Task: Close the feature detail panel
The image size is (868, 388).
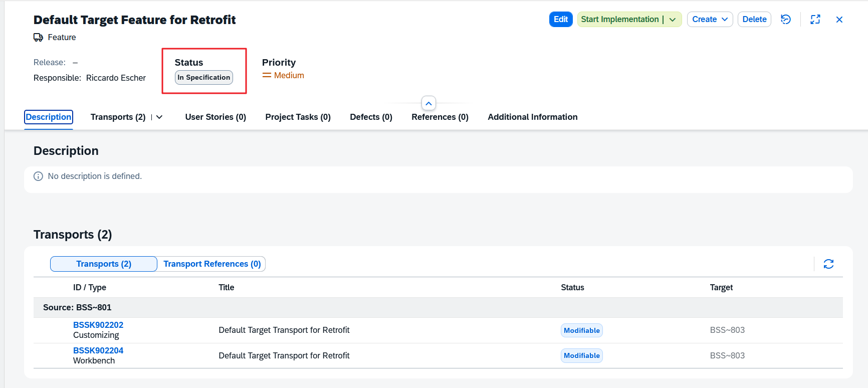Action: [x=839, y=20]
